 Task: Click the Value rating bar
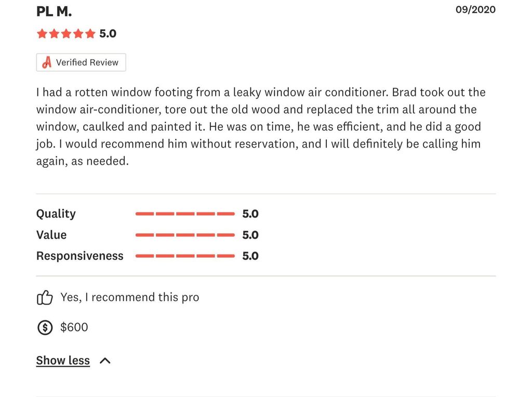pos(185,235)
